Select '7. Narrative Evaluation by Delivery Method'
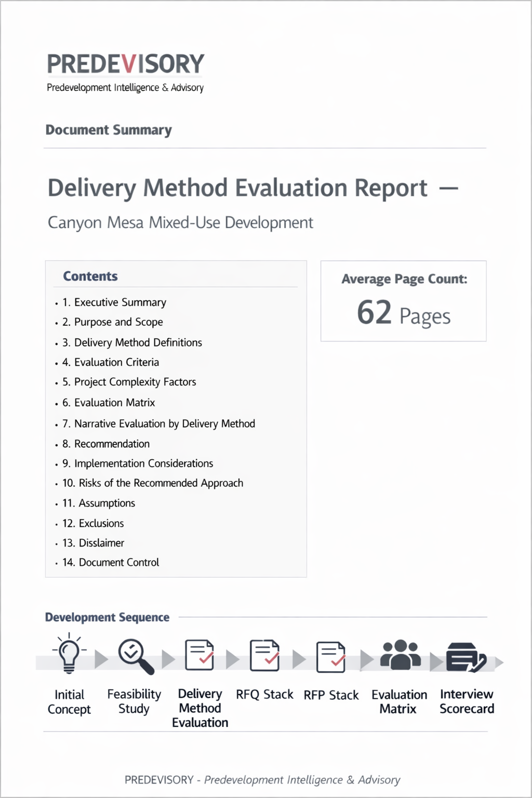This screenshot has height=798, width=532. click(158, 423)
